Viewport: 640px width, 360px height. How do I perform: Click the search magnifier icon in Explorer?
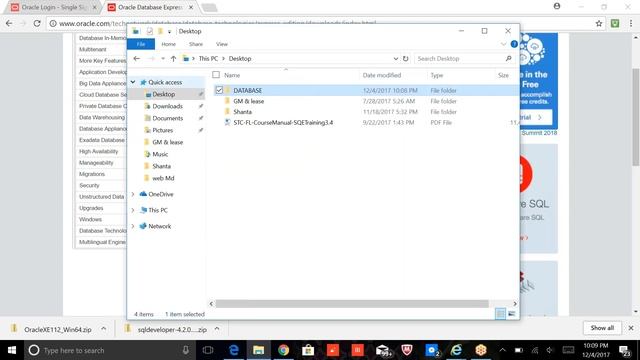coord(509,59)
